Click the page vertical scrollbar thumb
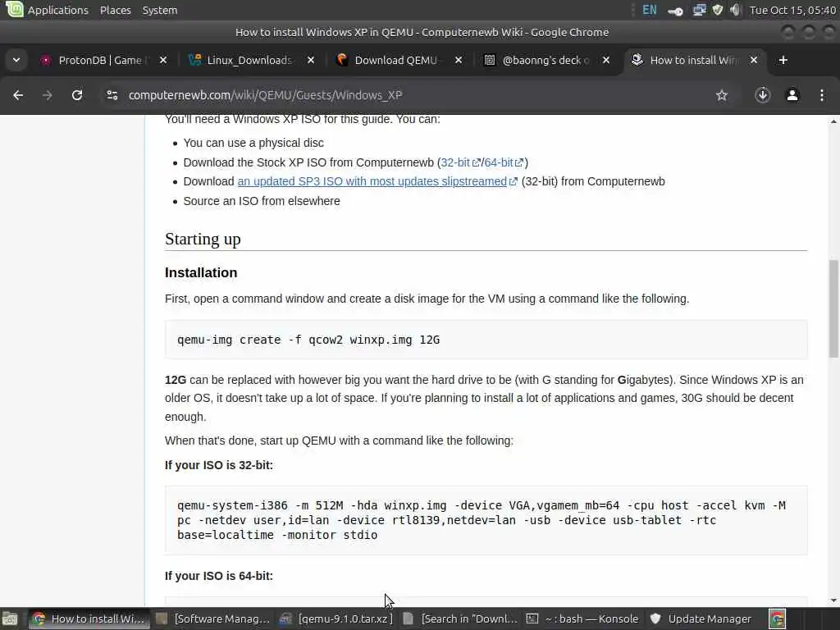Image resolution: width=840 pixels, height=630 pixels. (x=833, y=308)
